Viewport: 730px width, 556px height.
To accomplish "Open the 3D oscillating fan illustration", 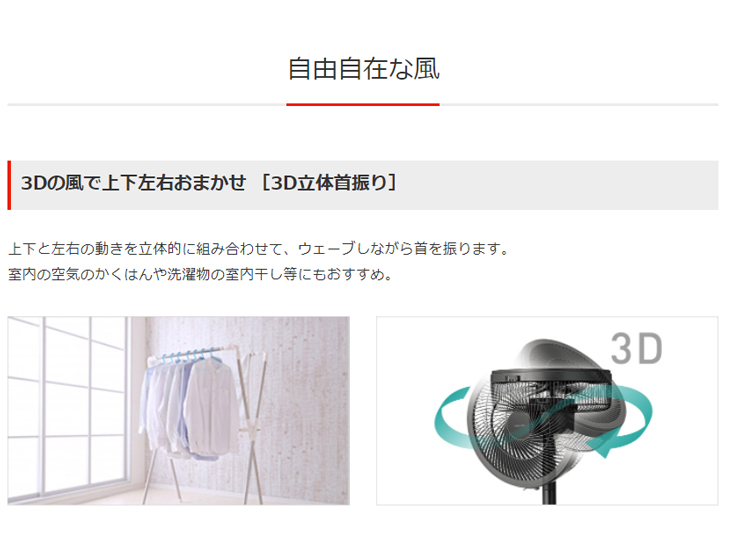I will [x=547, y=411].
